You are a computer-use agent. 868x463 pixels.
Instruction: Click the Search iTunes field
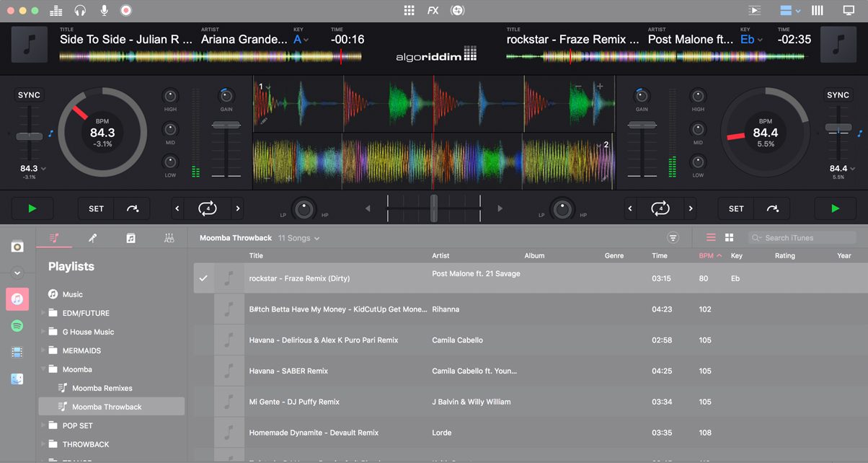[802, 238]
